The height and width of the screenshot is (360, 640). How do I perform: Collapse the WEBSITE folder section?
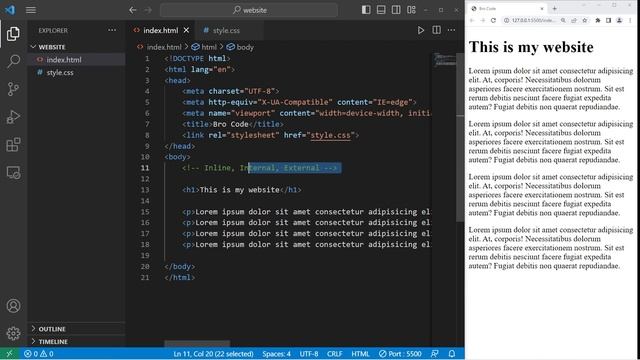click(76, 47)
